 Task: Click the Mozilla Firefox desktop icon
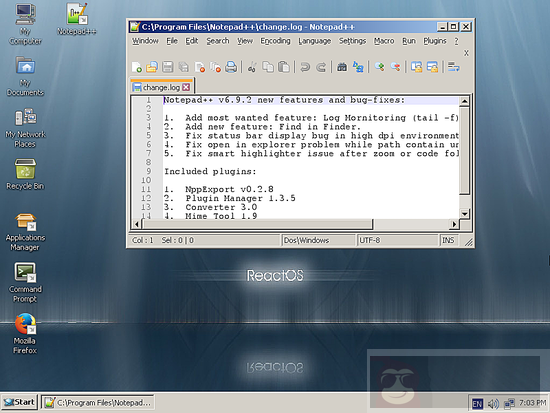(25, 333)
